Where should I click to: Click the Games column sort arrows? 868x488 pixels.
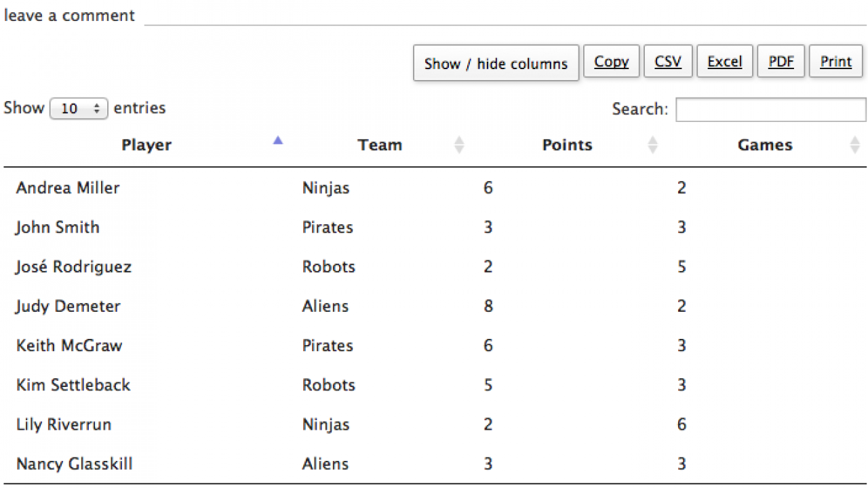point(854,145)
